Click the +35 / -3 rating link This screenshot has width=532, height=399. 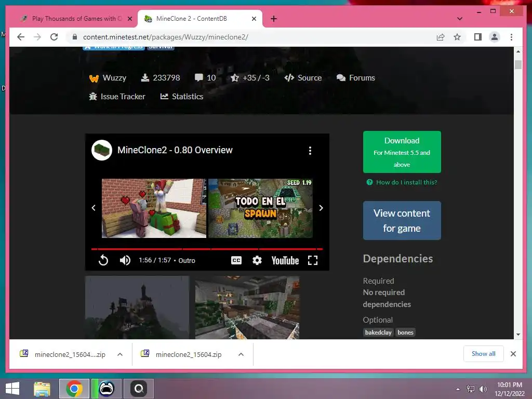point(250,78)
